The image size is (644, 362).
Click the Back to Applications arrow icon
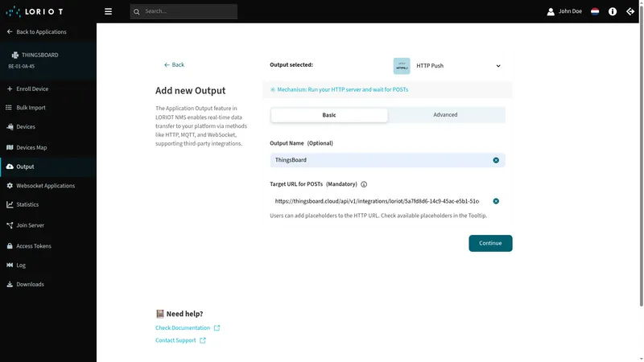(10, 31)
